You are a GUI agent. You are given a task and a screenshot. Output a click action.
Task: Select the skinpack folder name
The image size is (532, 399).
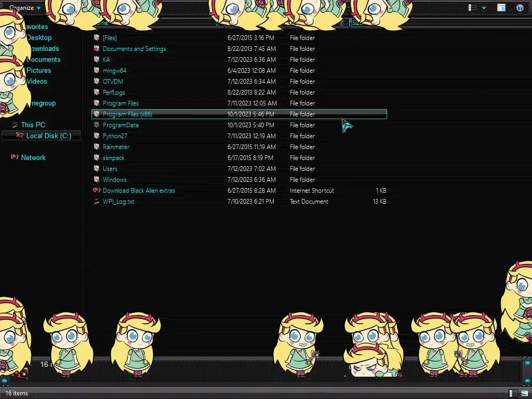[x=113, y=158]
